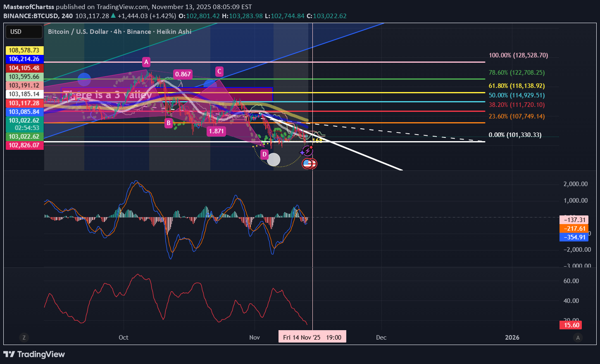Select the point A label on the chart
The width and height of the screenshot is (600, 364).
tap(146, 62)
